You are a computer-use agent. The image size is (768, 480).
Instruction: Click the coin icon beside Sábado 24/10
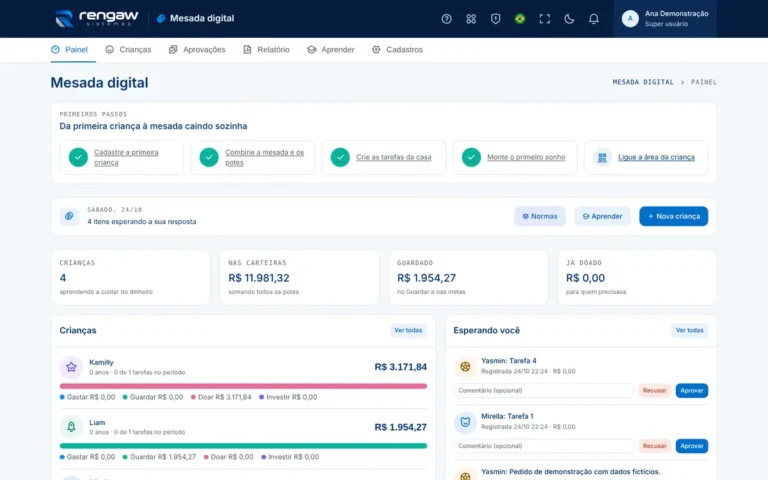click(x=69, y=216)
